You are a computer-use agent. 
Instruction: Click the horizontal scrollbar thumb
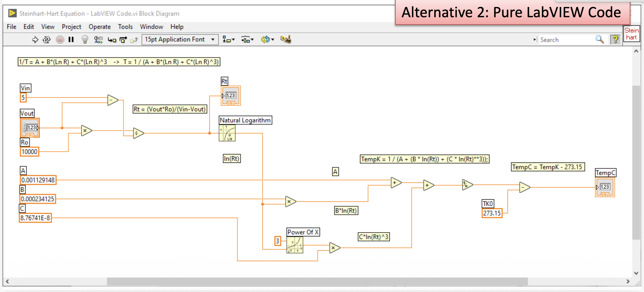click(x=317, y=281)
